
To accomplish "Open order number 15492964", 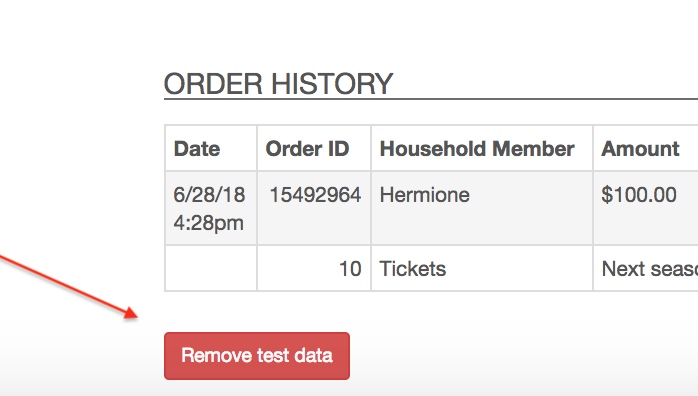I will click(315, 195).
